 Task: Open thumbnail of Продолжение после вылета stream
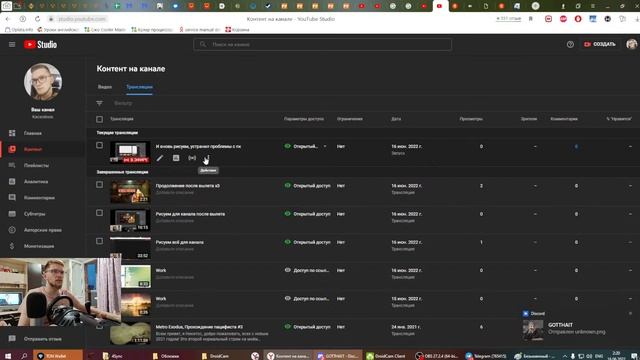point(130,191)
